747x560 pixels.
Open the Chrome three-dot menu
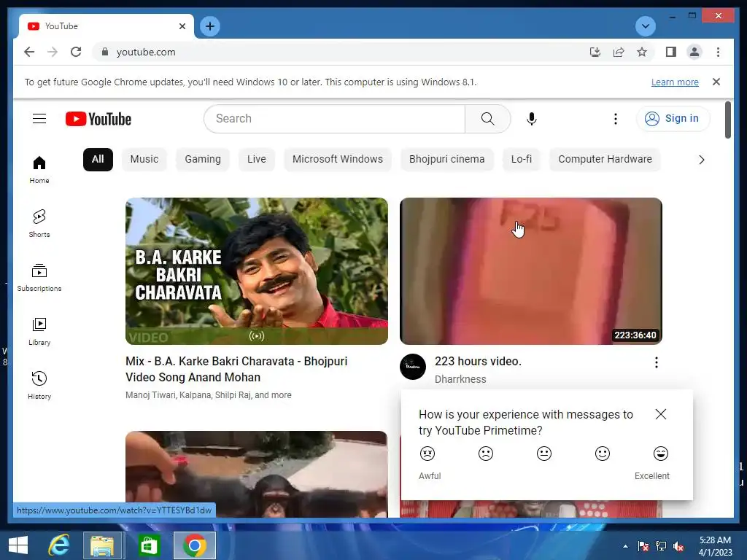coord(718,52)
